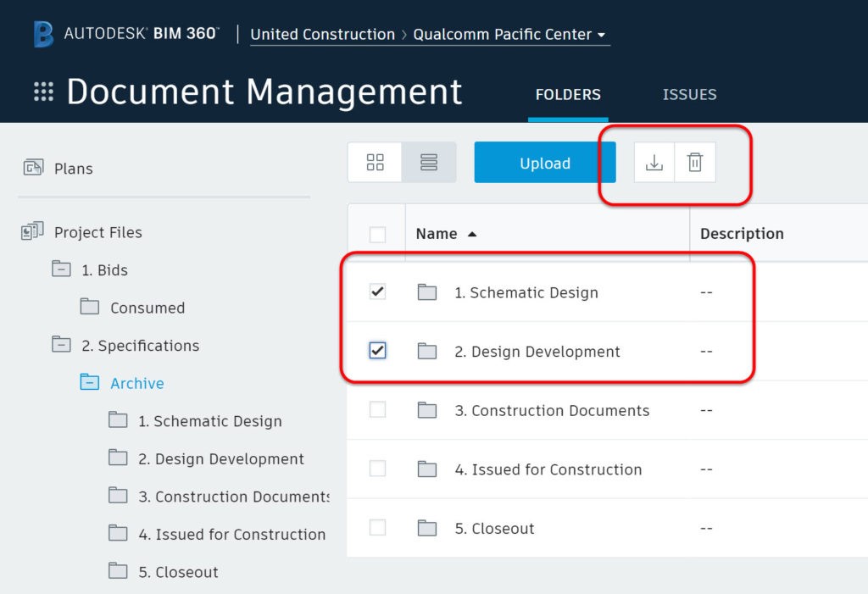868x594 pixels.
Task: Select 5. Closeout in the tree
Action: coord(178,572)
